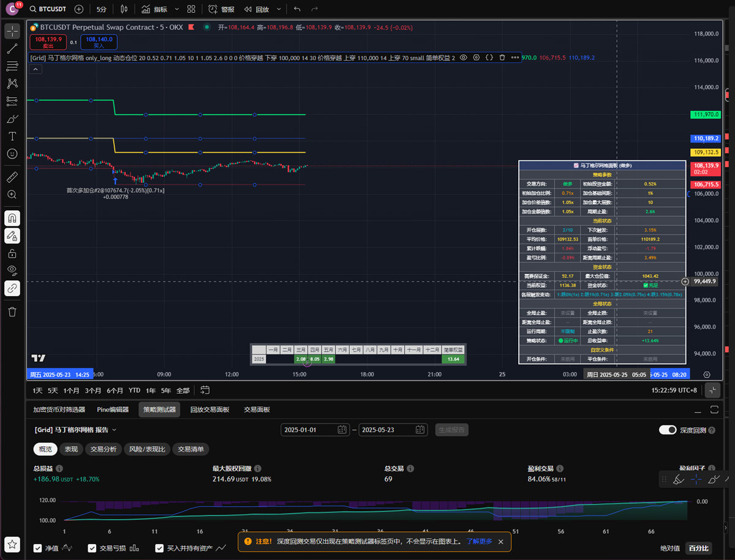Expand the 回放 replay dropdown
Viewport: 735px width, 560px height.
pyautogui.click(x=279, y=9)
